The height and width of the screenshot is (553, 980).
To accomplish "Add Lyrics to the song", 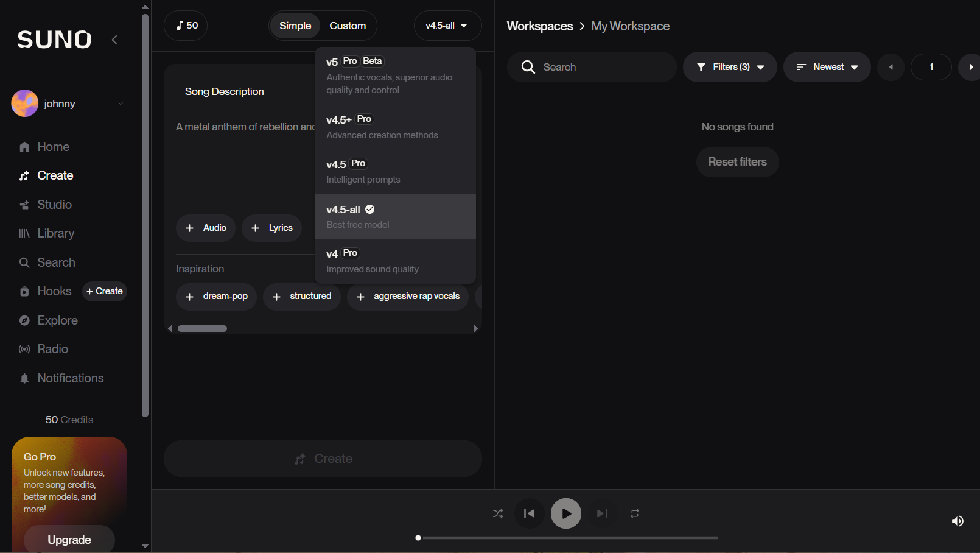I will [x=271, y=228].
